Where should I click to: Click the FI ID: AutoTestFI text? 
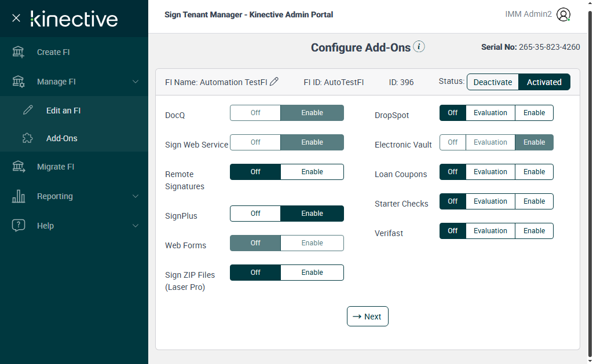click(334, 82)
